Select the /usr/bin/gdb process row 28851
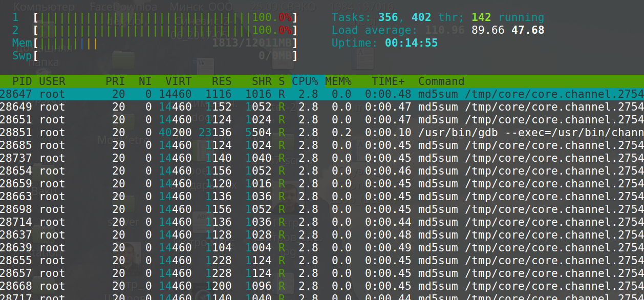The height and width of the screenshot is (300, 644). [x=322, y=133]
